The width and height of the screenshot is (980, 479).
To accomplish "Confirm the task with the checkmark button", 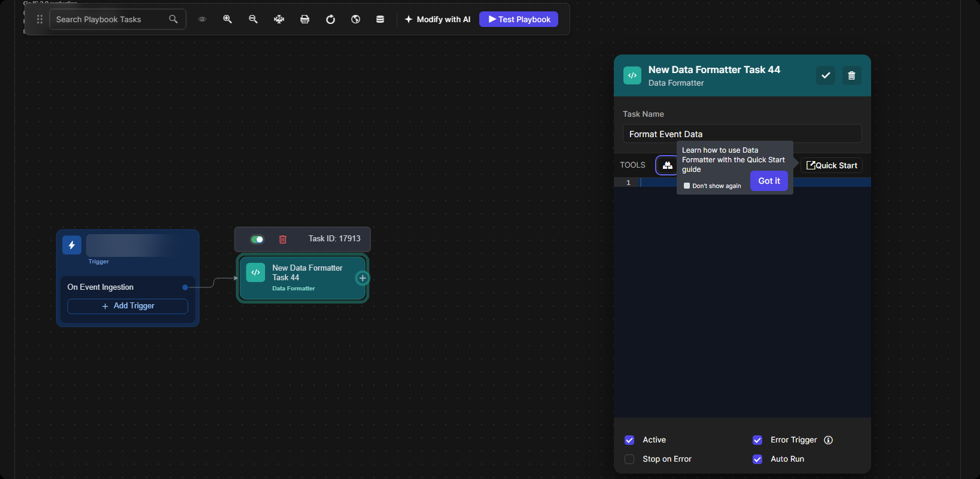I will (826, 75).
